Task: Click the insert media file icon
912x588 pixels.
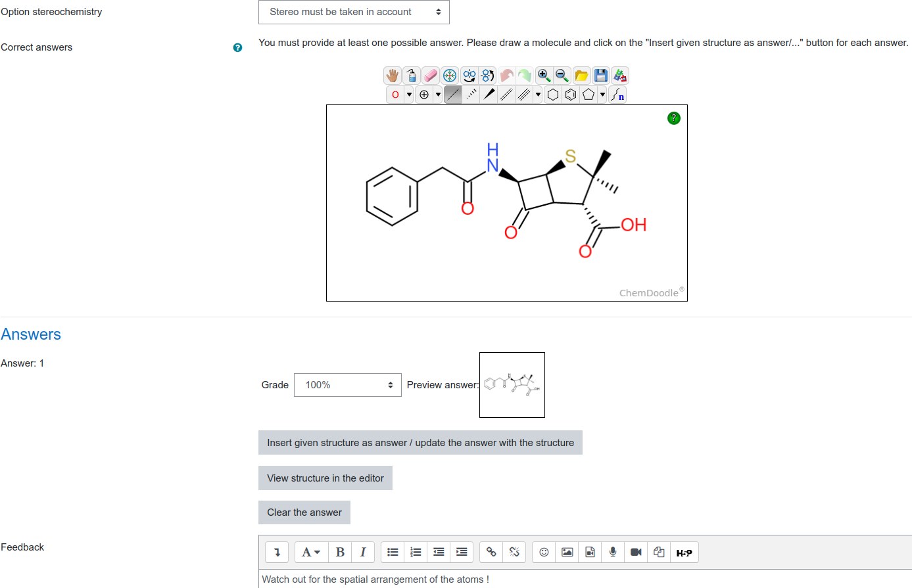Action: click(x=590, y=553)
